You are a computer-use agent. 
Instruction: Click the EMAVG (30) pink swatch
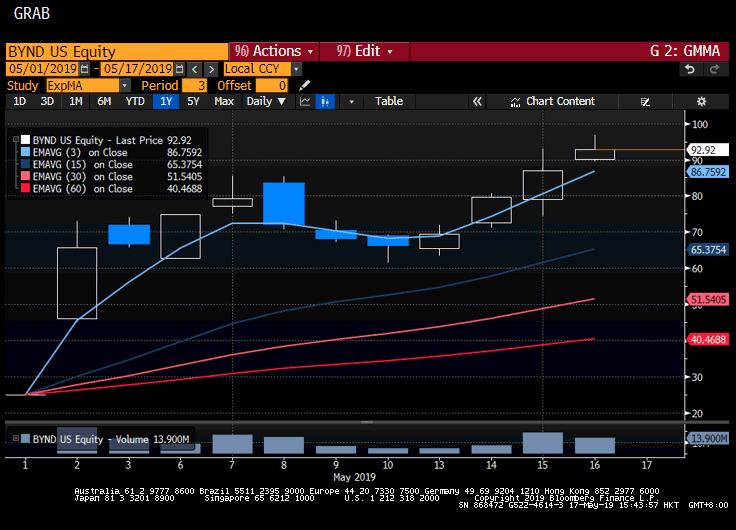coord(25,176)
